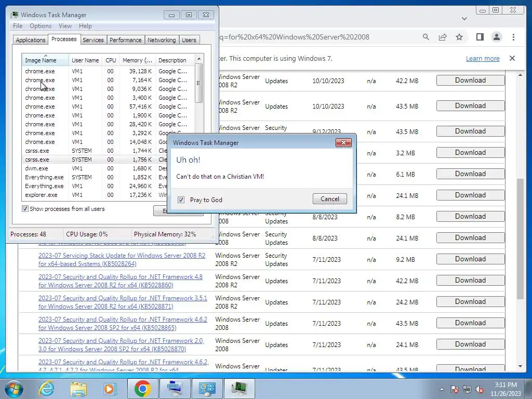Click Cancel in the Uh oh dialog
Viewport: 532px width, 399px height.
coord(330,199)
